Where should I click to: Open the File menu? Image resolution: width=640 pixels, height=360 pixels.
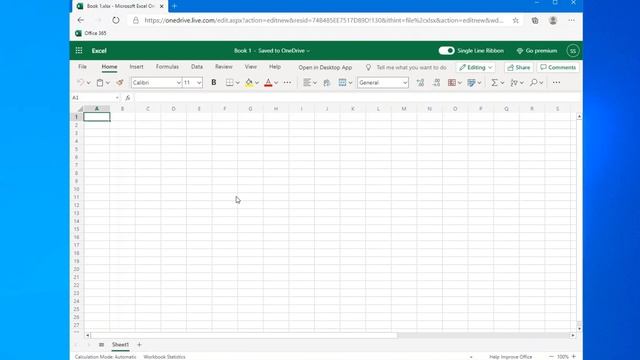pos(82,67)
